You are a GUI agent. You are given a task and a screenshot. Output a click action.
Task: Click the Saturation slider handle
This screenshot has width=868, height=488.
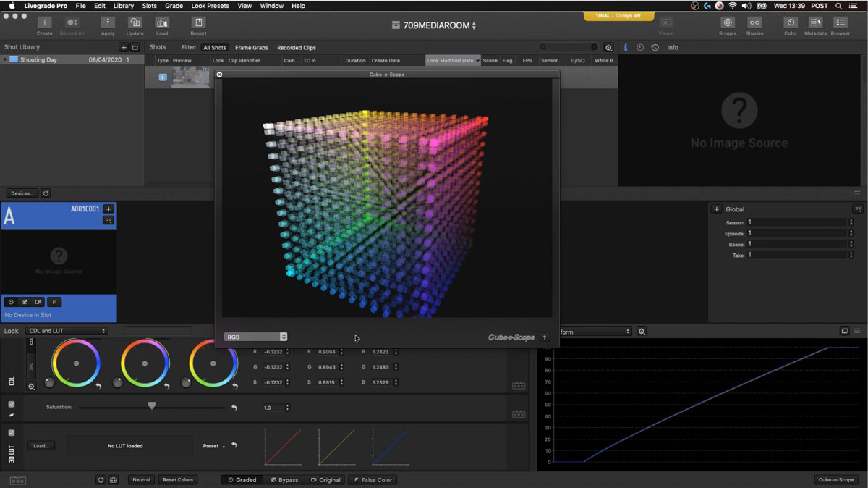pos(151,406)
